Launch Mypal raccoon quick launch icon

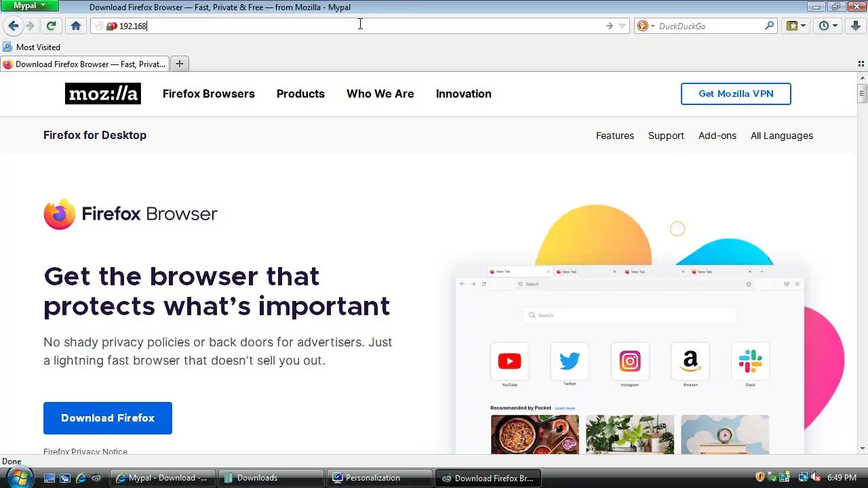pyautogui.click(x=96, y=478)
